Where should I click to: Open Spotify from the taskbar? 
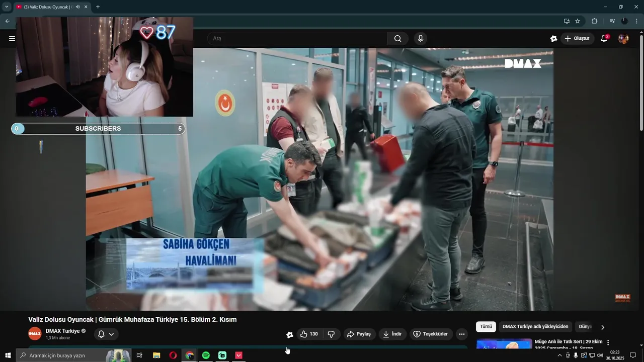[206, 355]
